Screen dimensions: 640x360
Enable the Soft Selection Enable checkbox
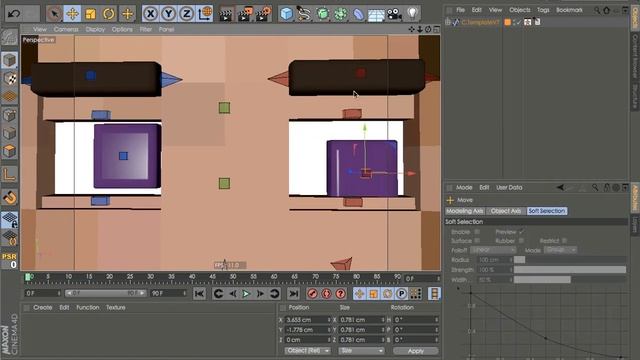[x=477, y=232]
